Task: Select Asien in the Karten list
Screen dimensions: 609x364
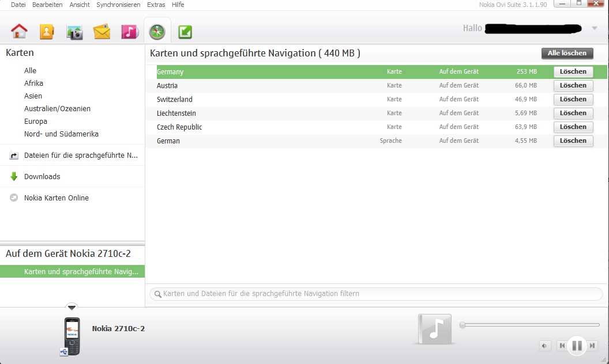Action: (x=33, y=96)
